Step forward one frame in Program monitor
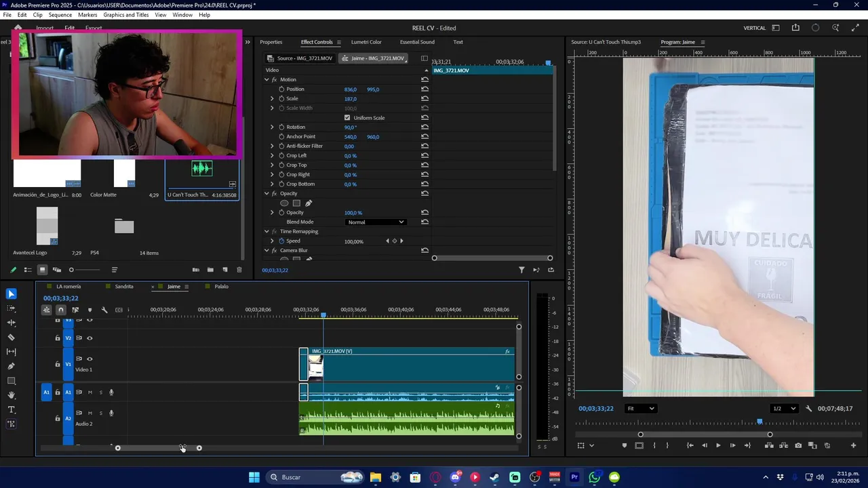 tap(732, 445)
